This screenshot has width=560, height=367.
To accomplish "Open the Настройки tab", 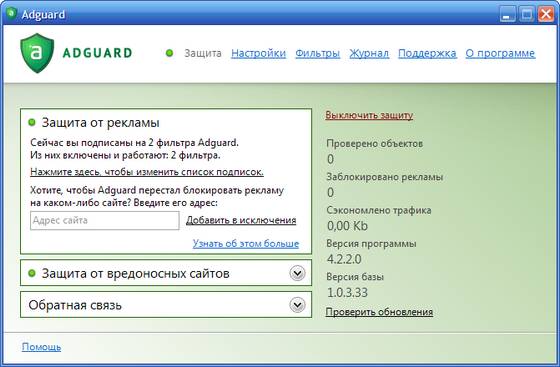I will 259,53.
